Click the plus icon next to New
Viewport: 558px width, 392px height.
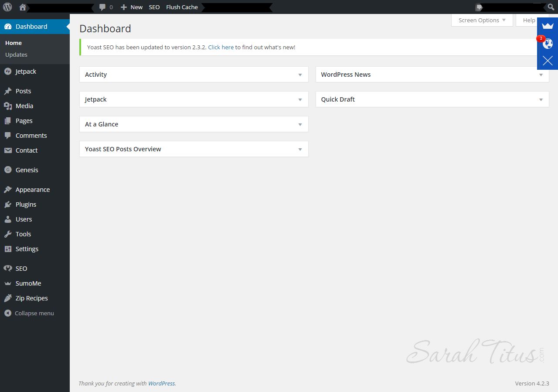click(124, 7)
